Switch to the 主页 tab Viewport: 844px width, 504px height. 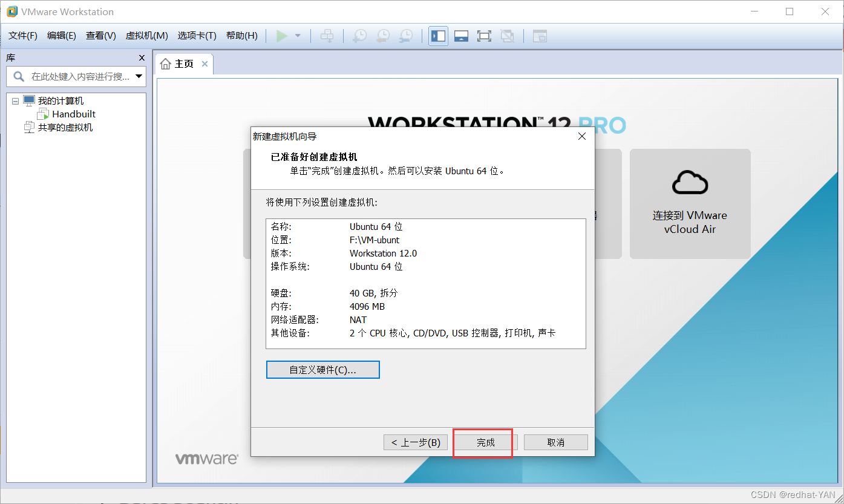[x=183, y=64]
